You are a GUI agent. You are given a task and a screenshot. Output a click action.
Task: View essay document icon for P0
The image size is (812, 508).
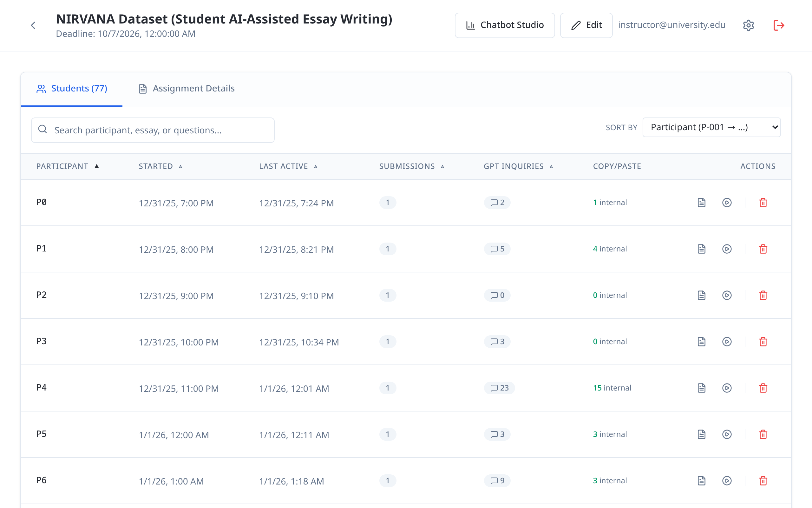[701, 203]
